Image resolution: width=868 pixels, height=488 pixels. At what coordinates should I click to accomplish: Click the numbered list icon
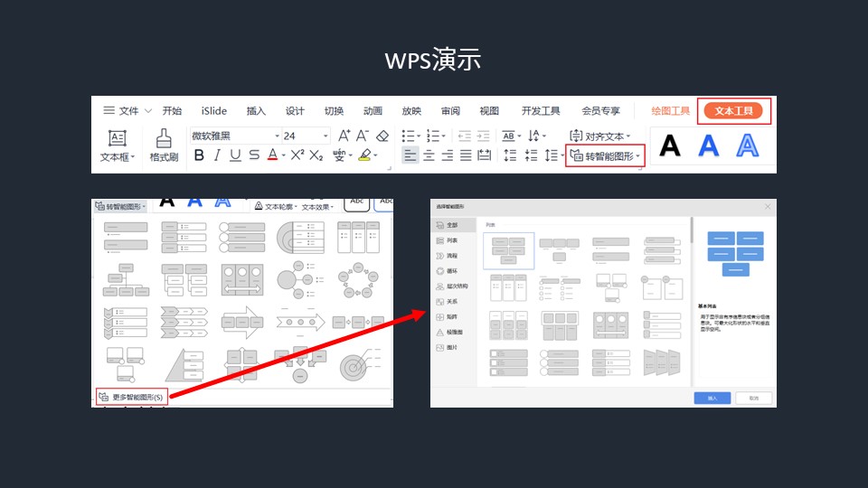pyautogui.click(x=433, y=136)
